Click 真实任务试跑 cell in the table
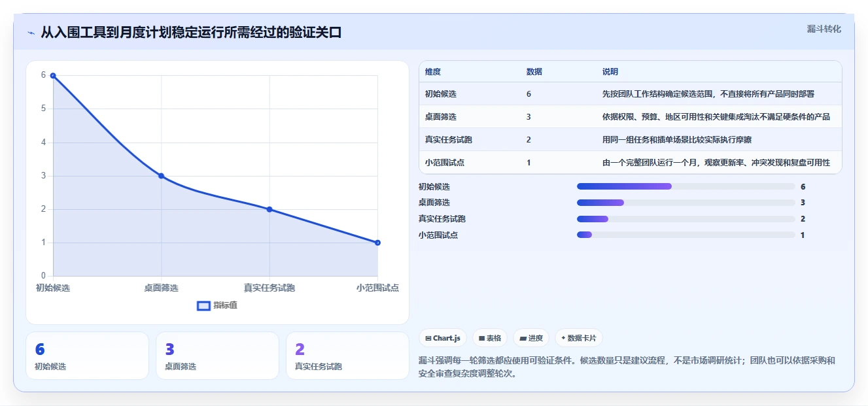Image resolution: width=868 pixels, height=406 pixels. (x=448, y=140)
